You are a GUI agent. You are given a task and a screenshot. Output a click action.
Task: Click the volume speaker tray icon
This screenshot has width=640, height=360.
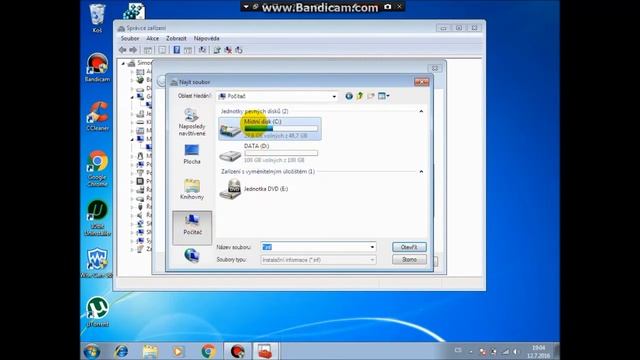coord(516,351)
